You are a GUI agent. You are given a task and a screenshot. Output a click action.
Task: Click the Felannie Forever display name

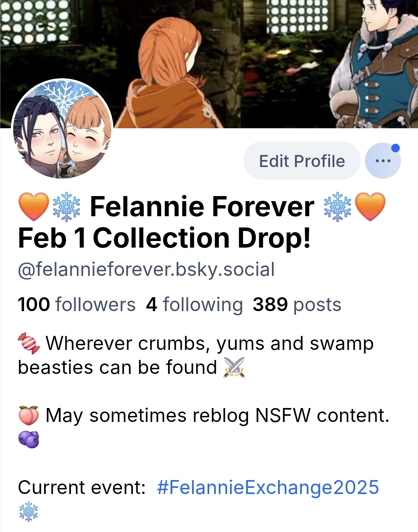tap(202, 207)
